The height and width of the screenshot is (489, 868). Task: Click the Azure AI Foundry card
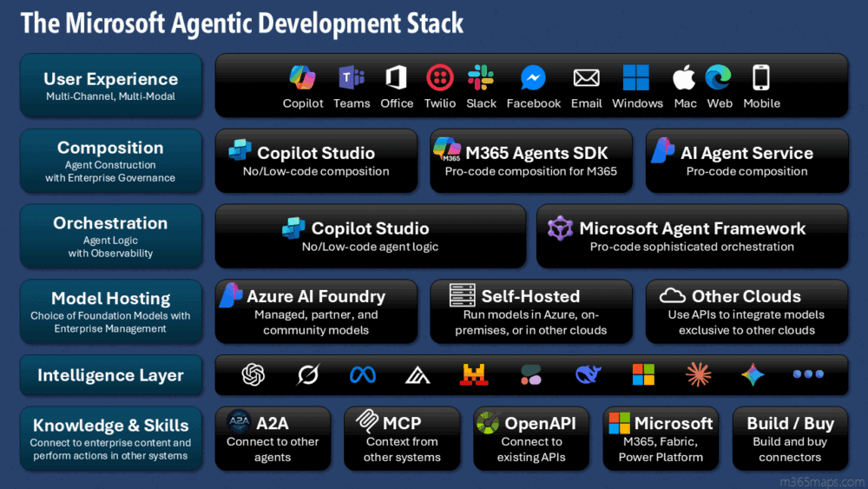[x=316, y=311]
